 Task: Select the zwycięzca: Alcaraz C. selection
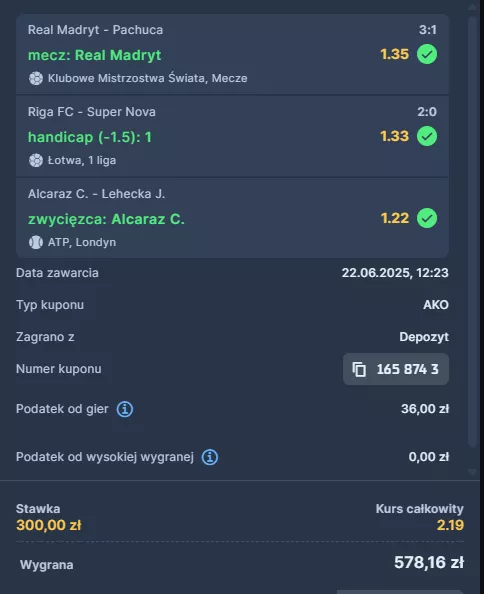[x=106, y=219]
